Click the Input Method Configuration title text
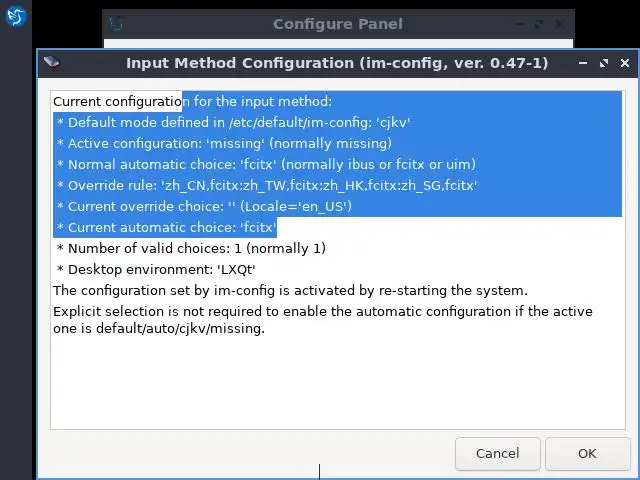Image resolution: width=640 pixels, height=480 pixels. (336, 63)
